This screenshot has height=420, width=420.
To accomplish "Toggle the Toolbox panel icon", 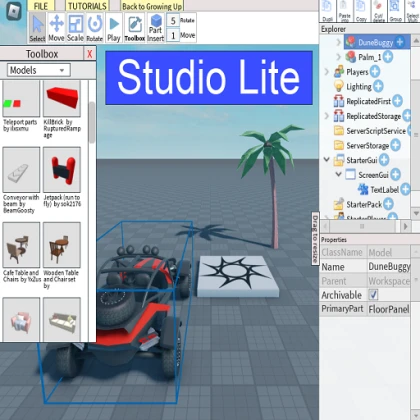I will click(135, 28).
